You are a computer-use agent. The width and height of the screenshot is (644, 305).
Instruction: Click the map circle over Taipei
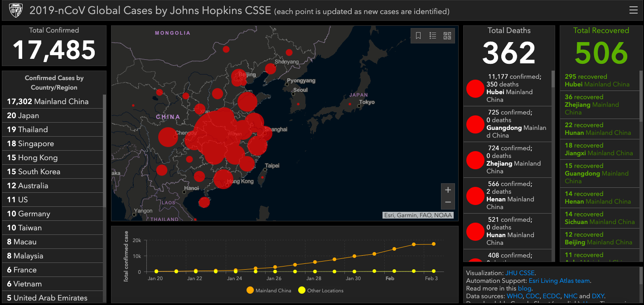(262, 177)
